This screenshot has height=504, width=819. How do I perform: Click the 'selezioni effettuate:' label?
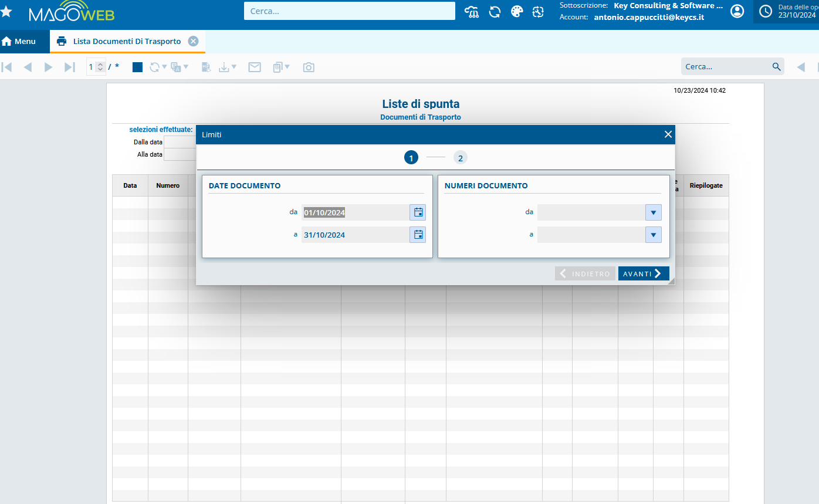click(x=161, y=130)
